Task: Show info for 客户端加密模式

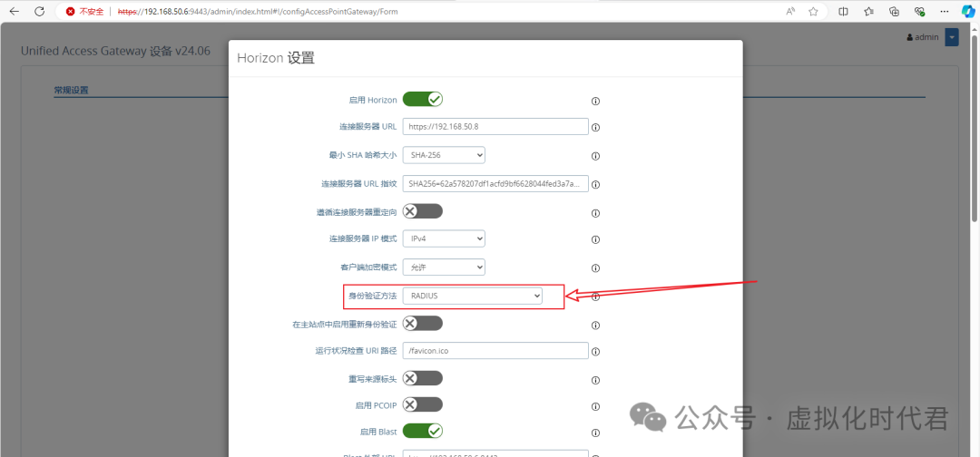Action: click(x=595, y=268)
